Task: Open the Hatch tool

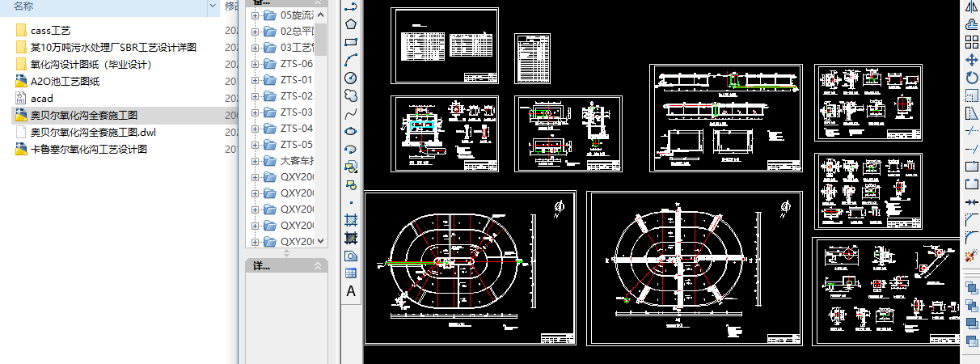Action: (351, 220)
